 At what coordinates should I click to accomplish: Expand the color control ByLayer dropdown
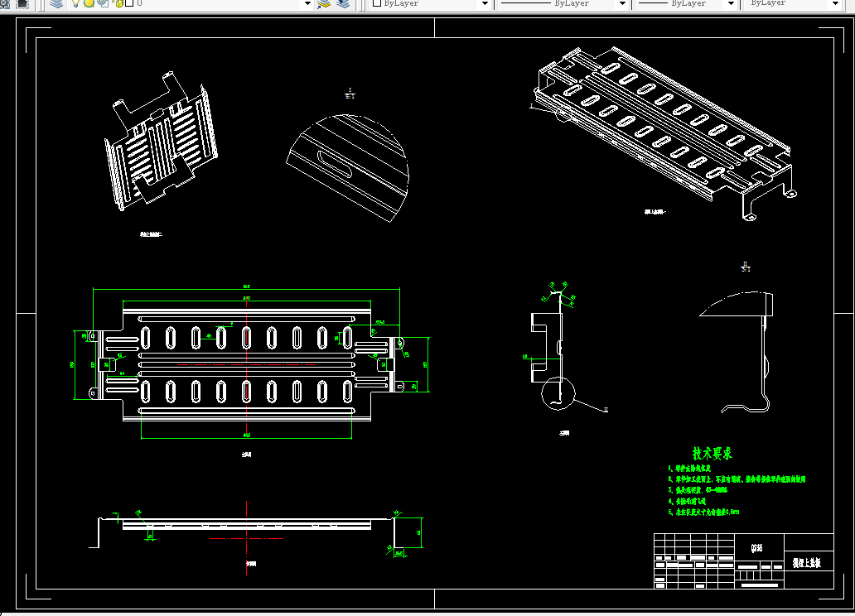click(x=484, y=3)
